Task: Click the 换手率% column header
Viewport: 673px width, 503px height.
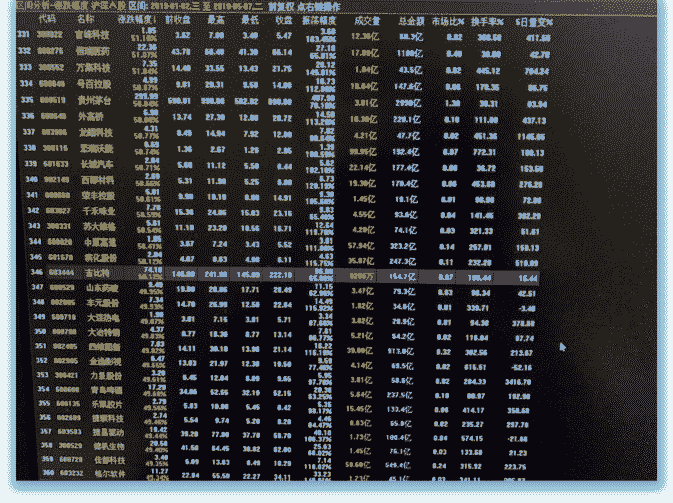Action: pos(486,21)
